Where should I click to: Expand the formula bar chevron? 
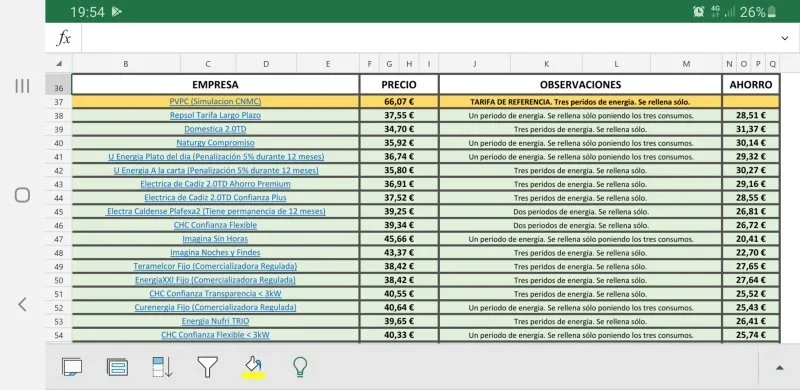pyautogui.click(x=785, y=38)
